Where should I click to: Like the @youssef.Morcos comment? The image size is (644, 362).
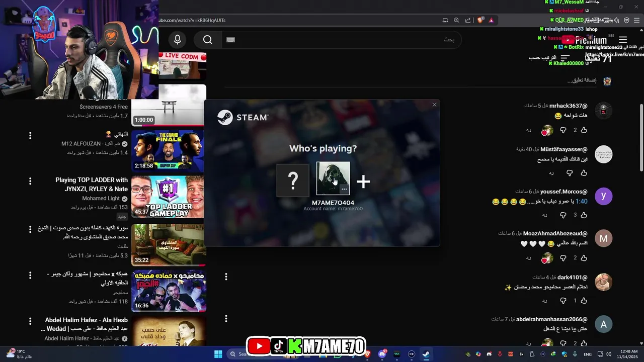584,215
